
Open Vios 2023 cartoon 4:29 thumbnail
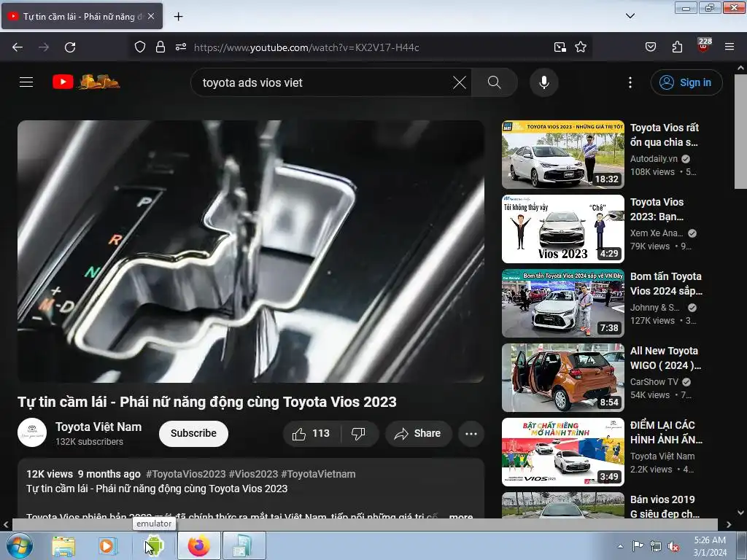pyautogui.click(x=562, y=228)
